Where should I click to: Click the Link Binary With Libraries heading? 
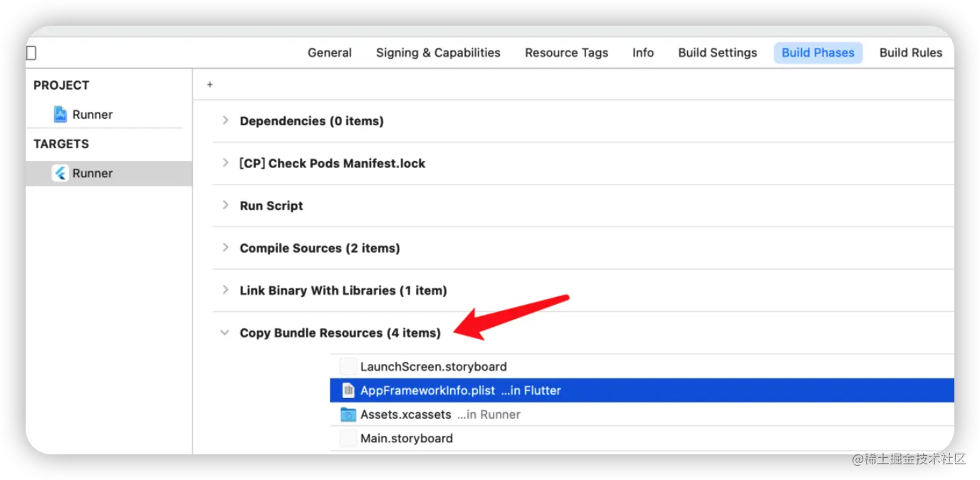coord(343,291)
